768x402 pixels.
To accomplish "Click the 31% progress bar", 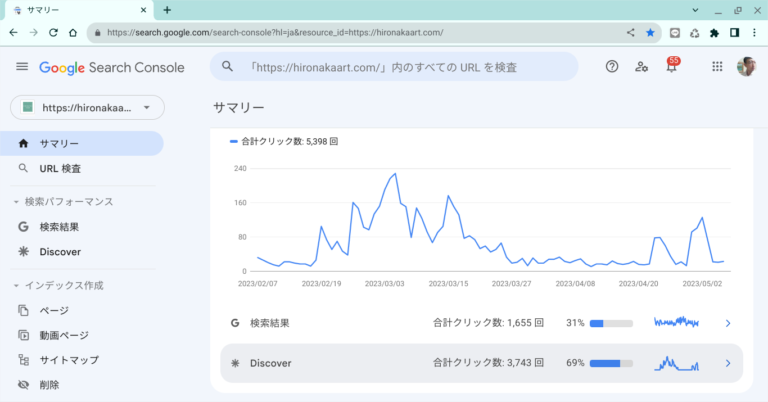I will (611, 324).
